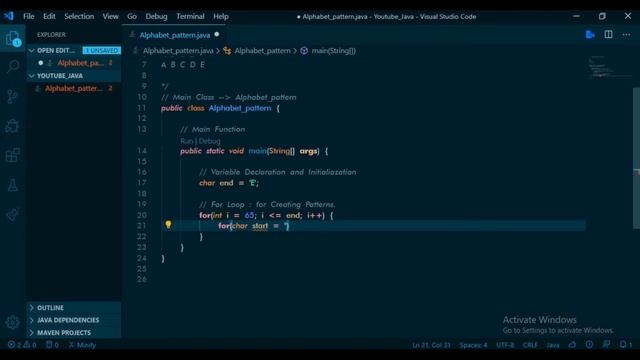The image size is (640, 360).
Task: Click the unsaved dot on the editor tab
Action: [x=217, y=35]
